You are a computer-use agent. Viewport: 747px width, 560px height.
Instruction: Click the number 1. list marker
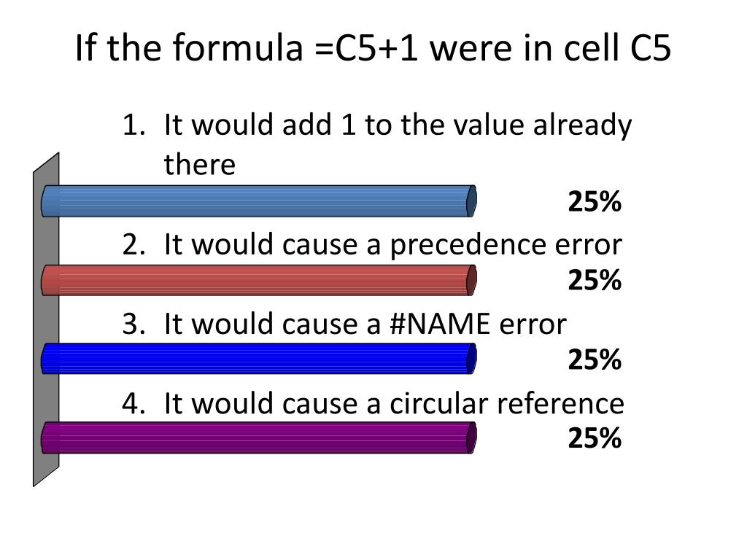pos(133,125)
